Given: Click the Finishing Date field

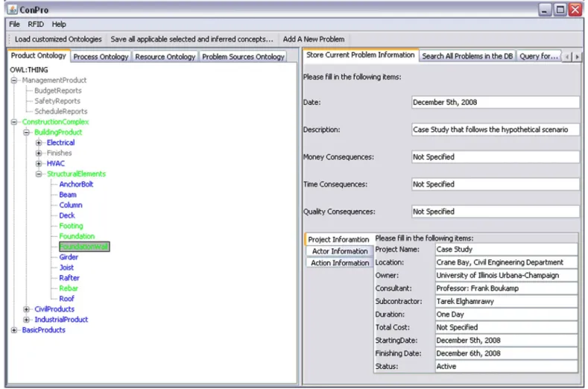Looking at the screenshot, I should (506, 354).
